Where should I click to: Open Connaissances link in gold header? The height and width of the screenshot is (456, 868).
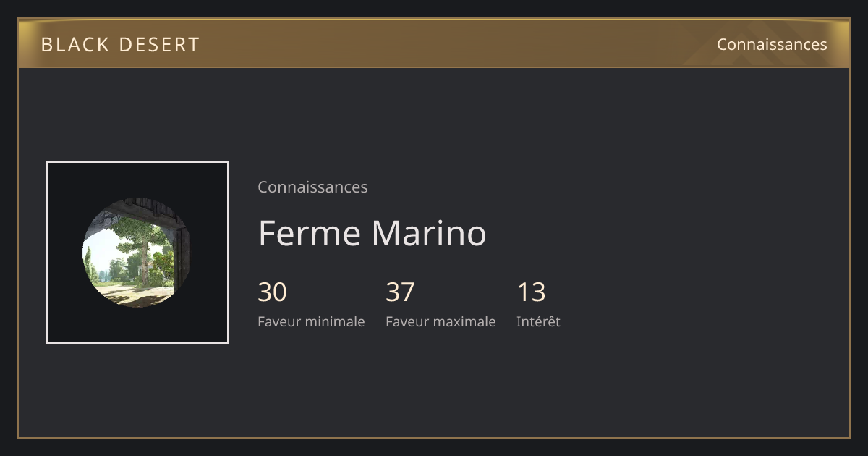[772, 44]
